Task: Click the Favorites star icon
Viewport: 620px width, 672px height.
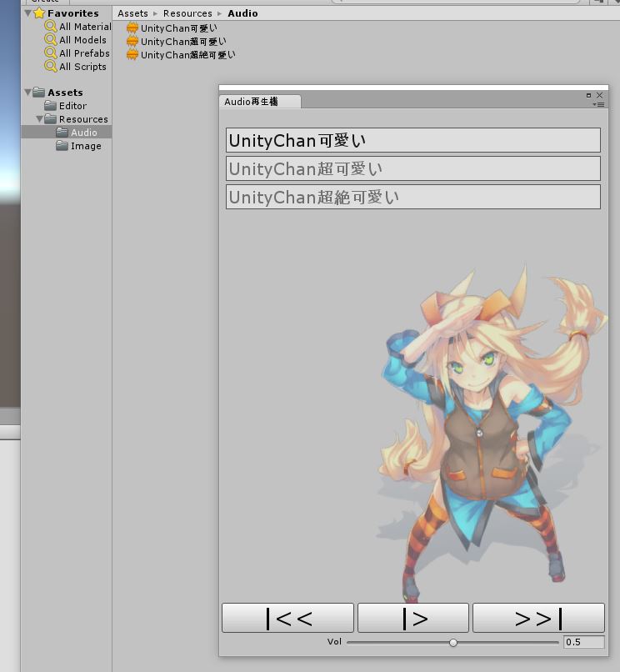Action: pos(39,13)
